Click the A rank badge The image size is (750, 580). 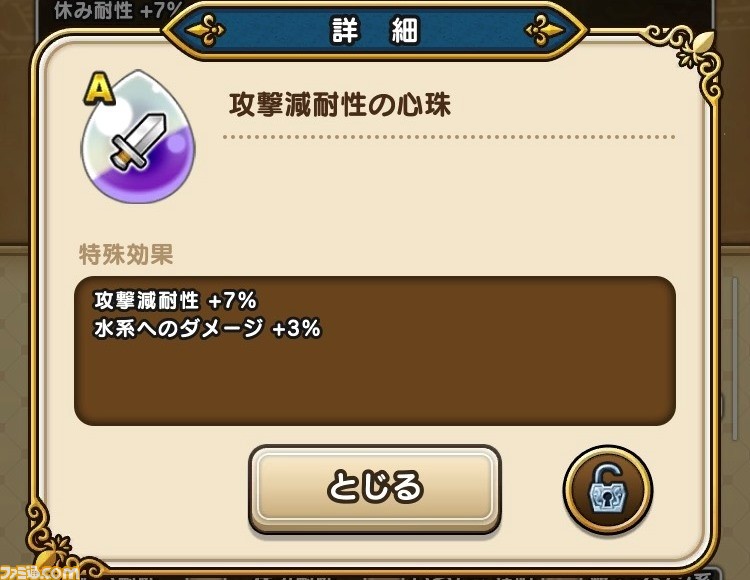tap(99, 88)
